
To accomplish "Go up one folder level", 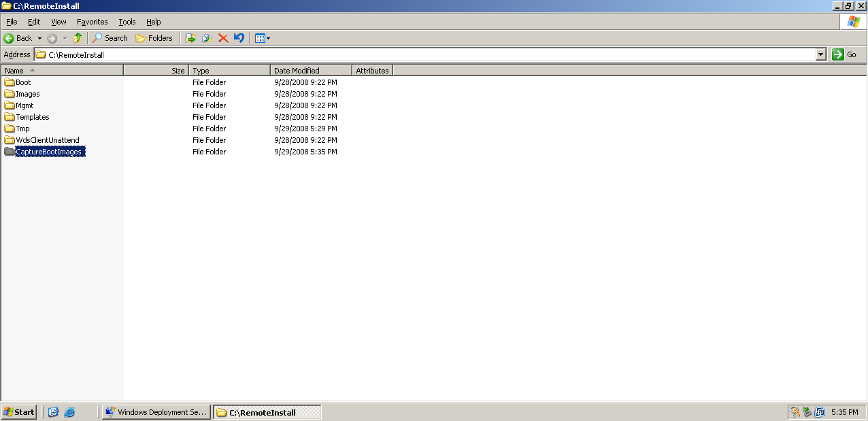I will (77, 38).
